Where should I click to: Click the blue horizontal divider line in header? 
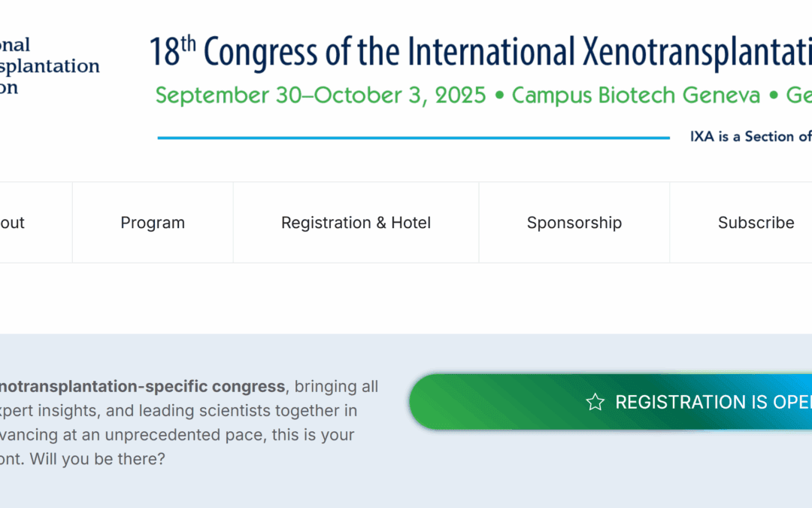tap(414, 138)
